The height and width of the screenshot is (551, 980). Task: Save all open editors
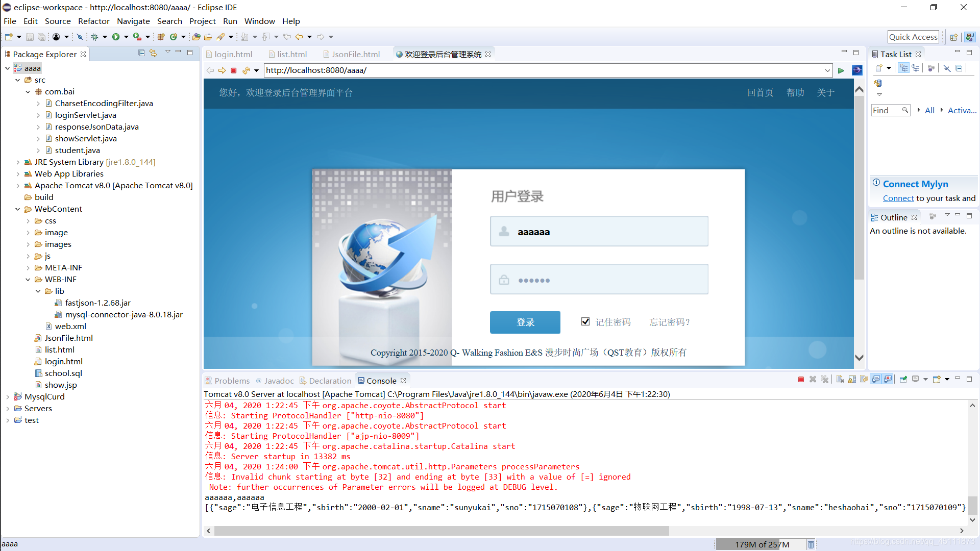pyautogui.click(x=41, y=36)
